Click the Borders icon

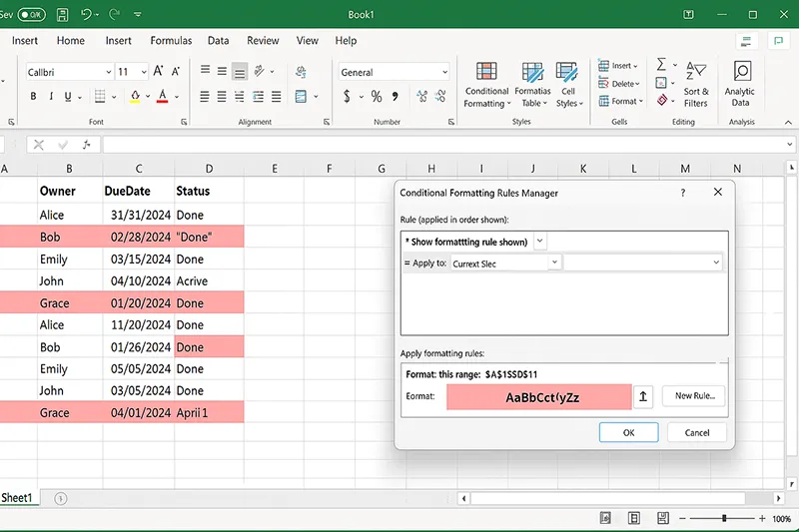click(101, 96)
